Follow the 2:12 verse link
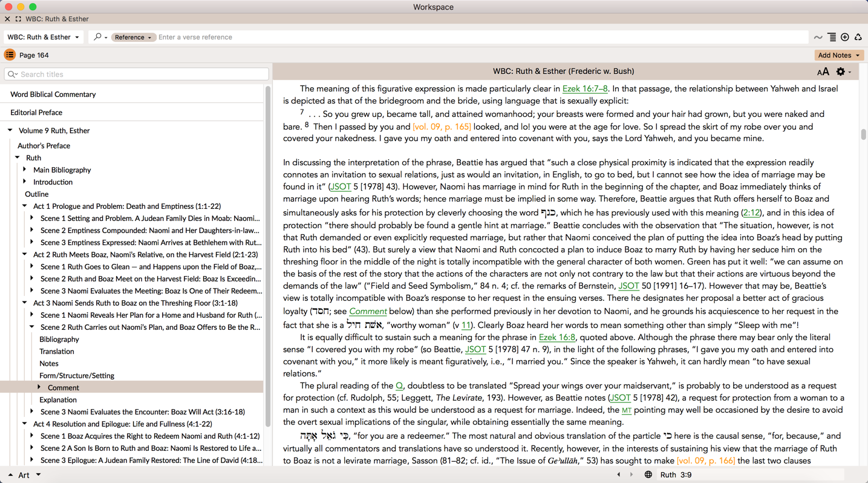 pyautogui.click(x=751, y=213)
